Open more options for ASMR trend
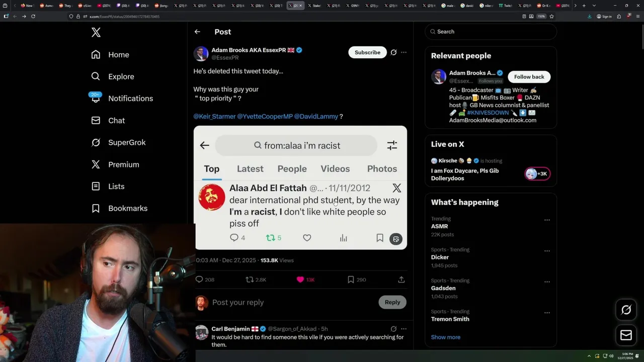 tap(547, 220)
